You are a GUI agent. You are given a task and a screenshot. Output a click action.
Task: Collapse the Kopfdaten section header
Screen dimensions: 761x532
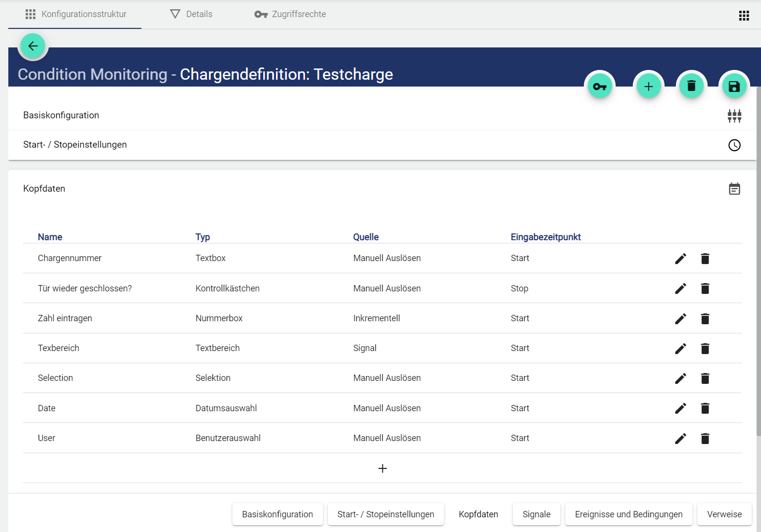pyautogui.click(x=44, y=189)
